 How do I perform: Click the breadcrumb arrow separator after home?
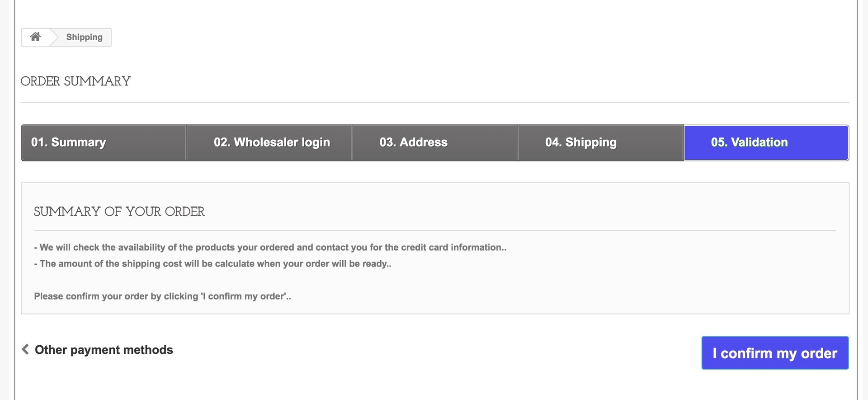click(54, 37)
